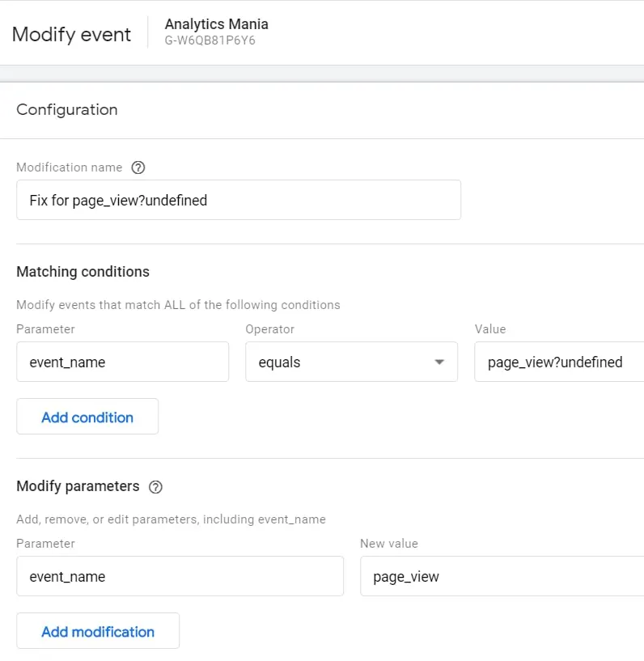Click the Matching conditions heading

pos(83,272)
